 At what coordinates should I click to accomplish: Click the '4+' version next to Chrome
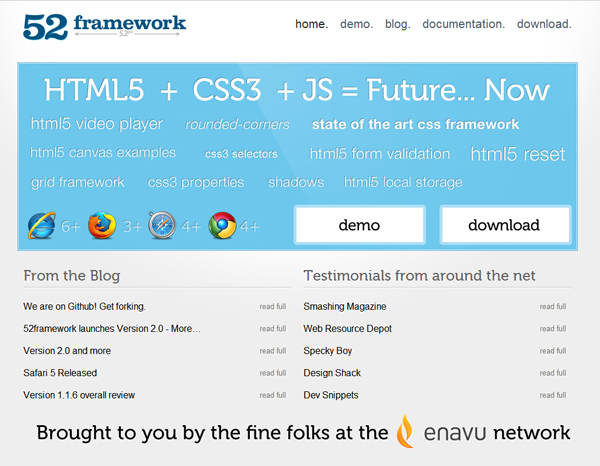[x=249, y=227]
